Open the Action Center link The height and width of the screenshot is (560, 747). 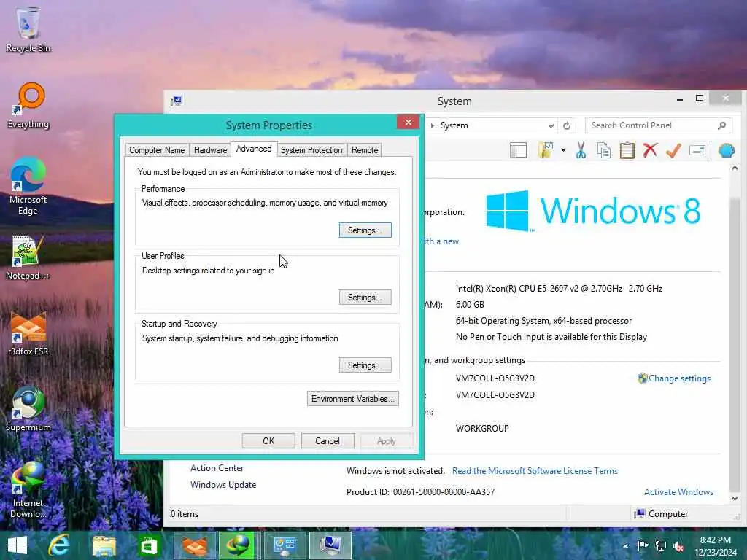coord(217,468)
